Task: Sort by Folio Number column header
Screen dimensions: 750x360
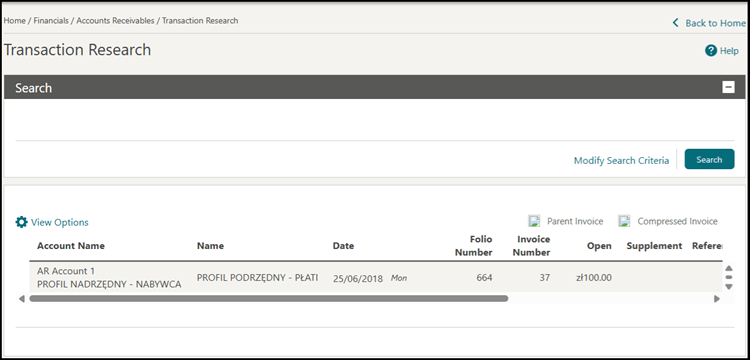Action: [x=474, y=246]
